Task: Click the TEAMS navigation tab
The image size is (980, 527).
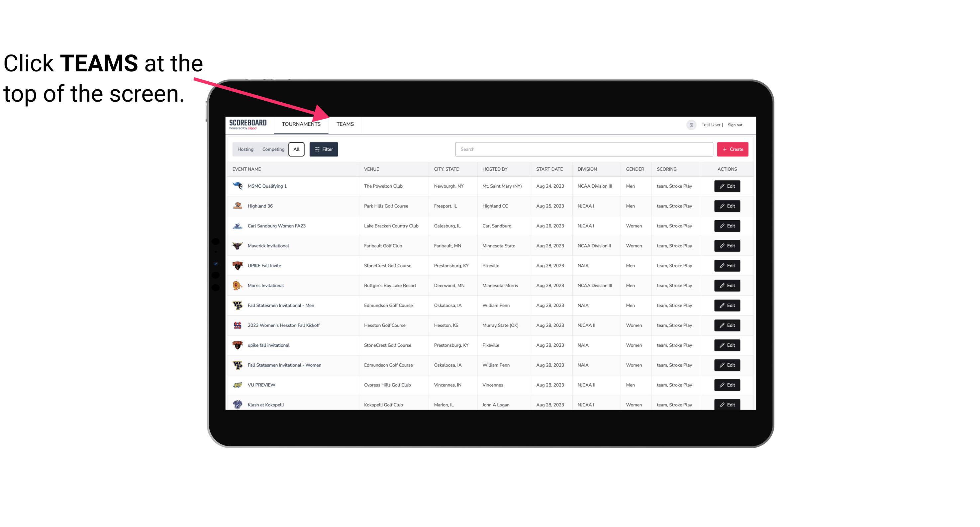Action: 344,125
